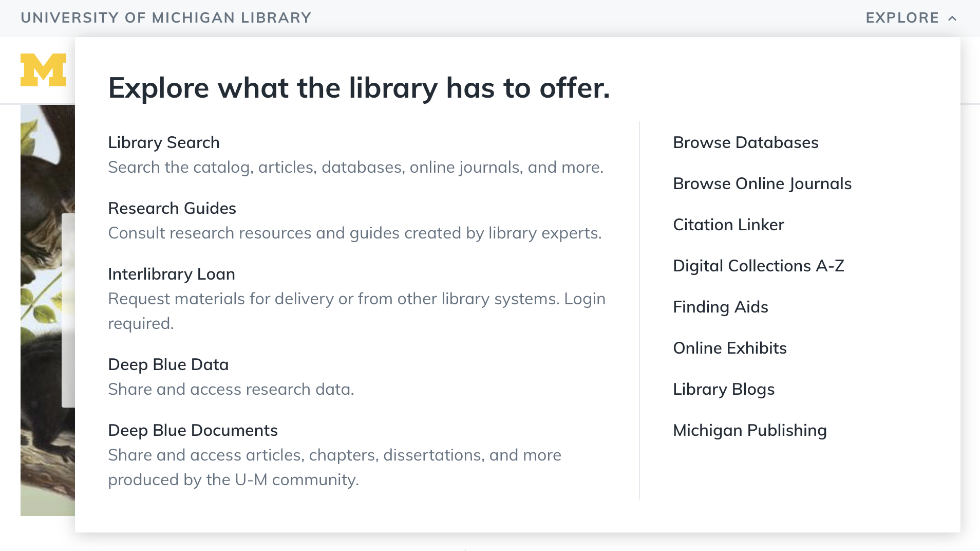Click the block M Michigan logo

point(44,70)
